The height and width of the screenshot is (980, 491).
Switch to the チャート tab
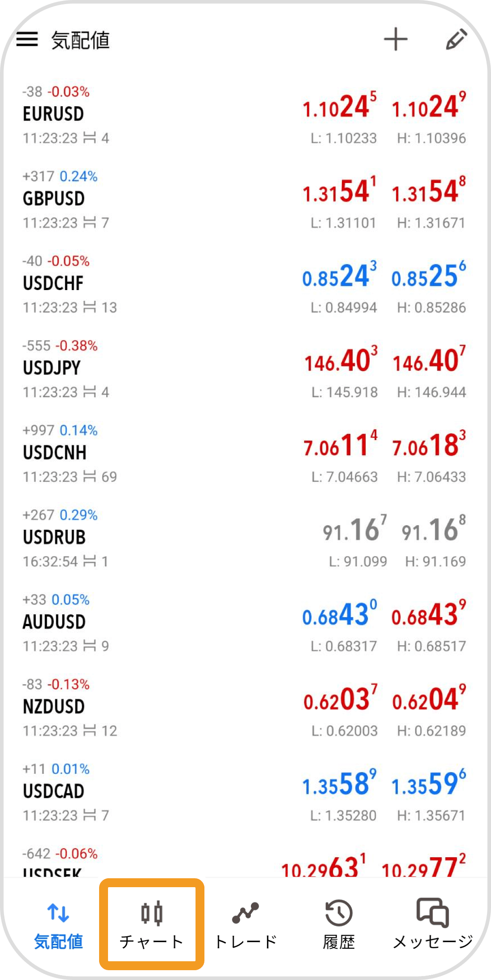click(152, 942)
